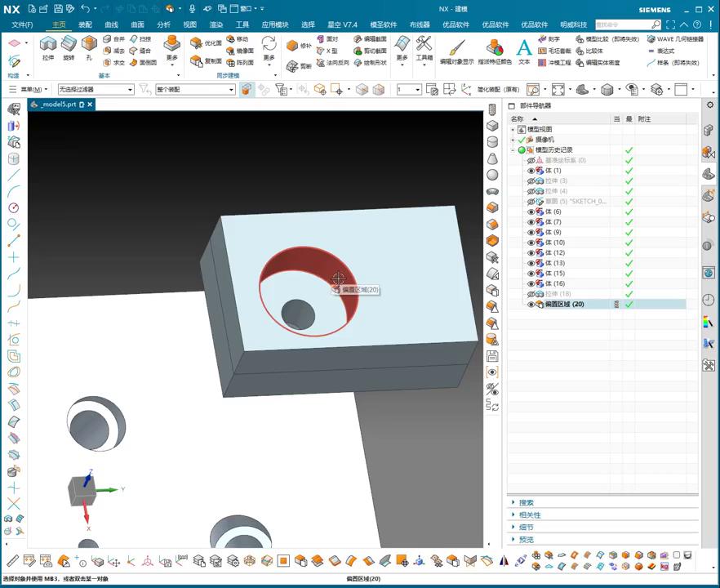Click the 工具箱 toolbox icon

pyautogui.click(x=424, y=44)
